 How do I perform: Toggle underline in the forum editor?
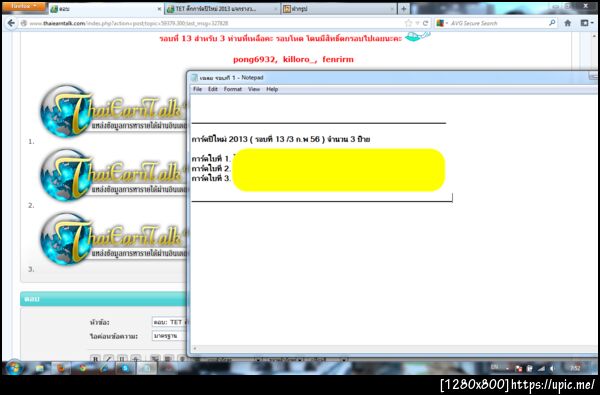coord(122,359)
